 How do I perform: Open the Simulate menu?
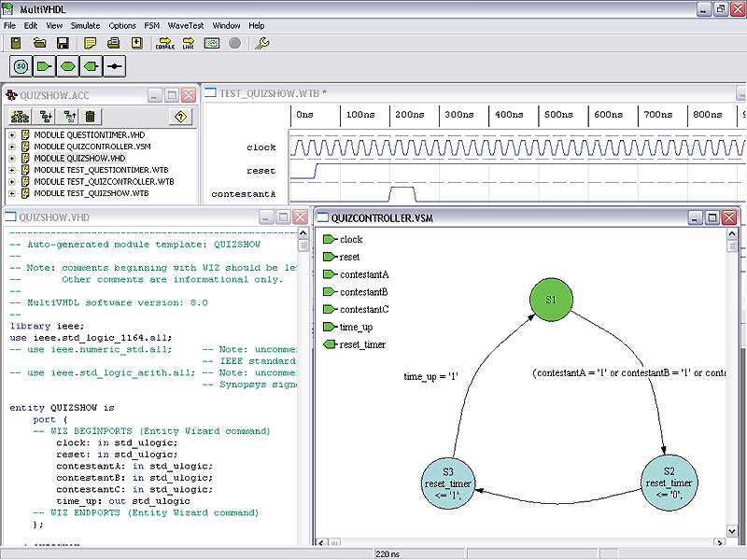coord(87,25)
